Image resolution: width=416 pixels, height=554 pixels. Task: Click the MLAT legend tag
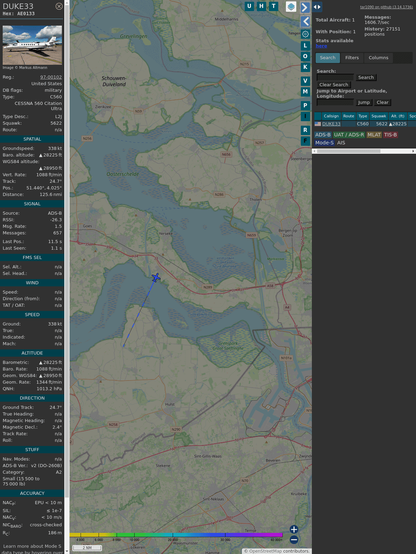point(374,135)
